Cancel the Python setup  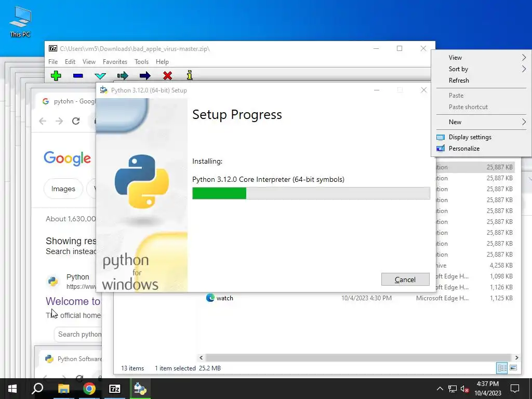[405, 279]
